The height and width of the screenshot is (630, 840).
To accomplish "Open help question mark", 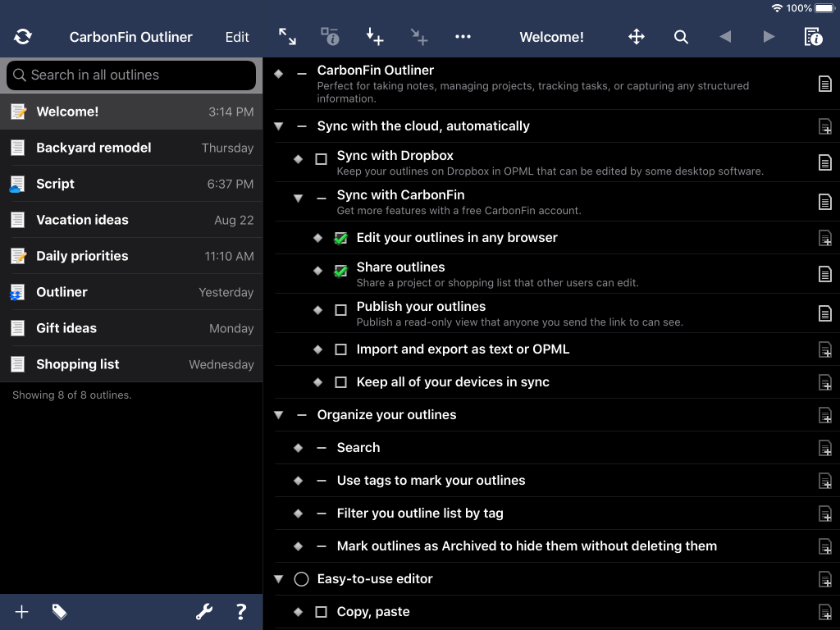I will point(241,611).
